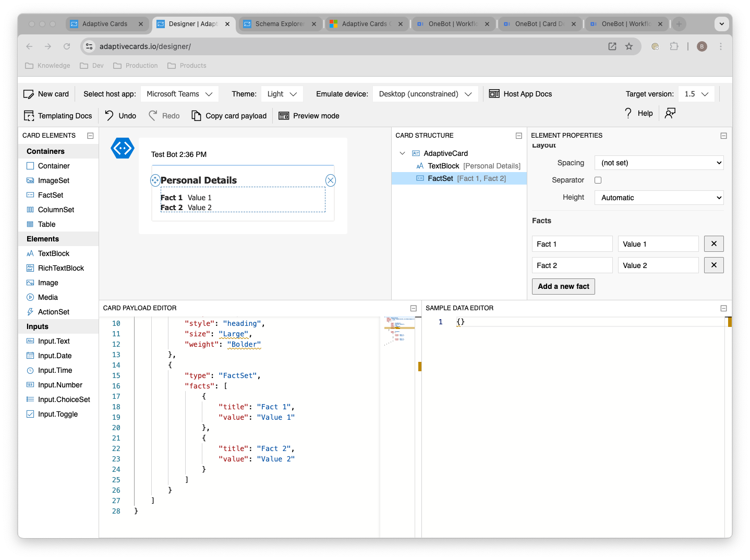Viewport: 750px width, 560px height.
Task: Select the ActionSet element icon
Action: (30, 312)
